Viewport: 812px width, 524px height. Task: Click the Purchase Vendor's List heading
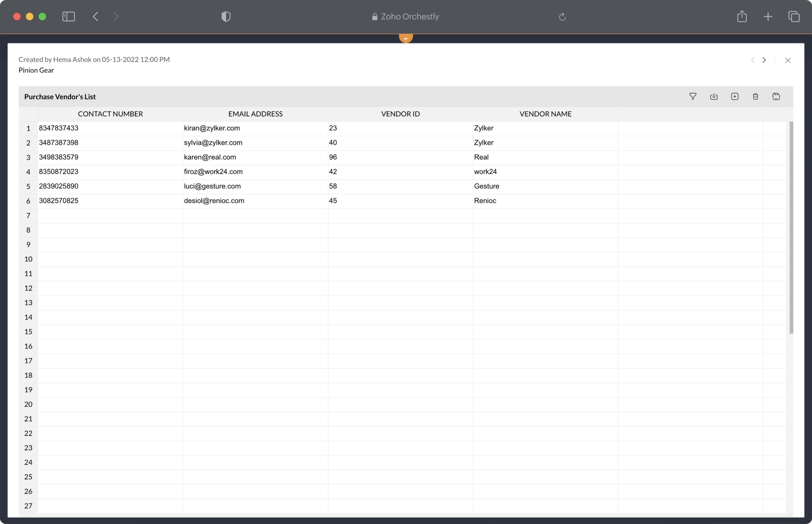coord(60,97)
